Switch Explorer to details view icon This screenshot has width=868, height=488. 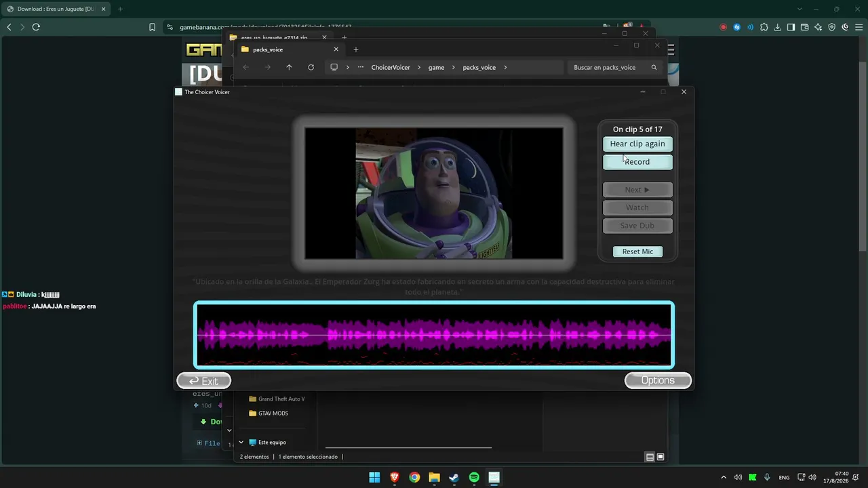coord(650,457)
